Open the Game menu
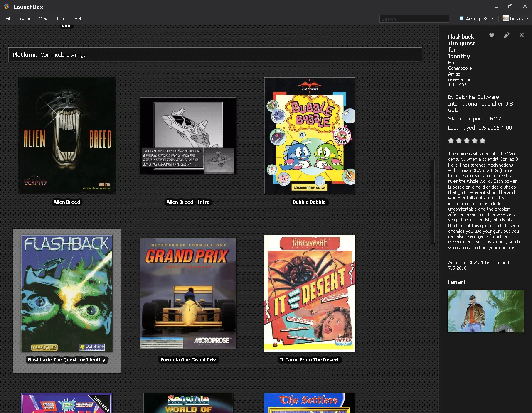 pyautogui.click(x=26, y=19)
